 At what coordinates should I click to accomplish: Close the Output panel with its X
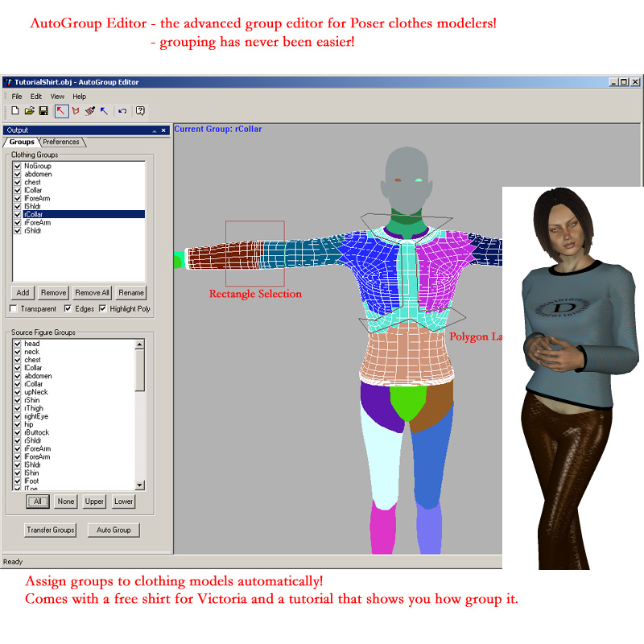pyautogui.click(x=163, y=130)
